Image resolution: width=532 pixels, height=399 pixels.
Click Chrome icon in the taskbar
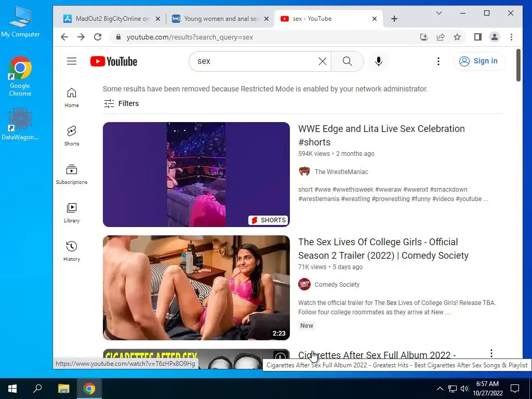(89, 389)
